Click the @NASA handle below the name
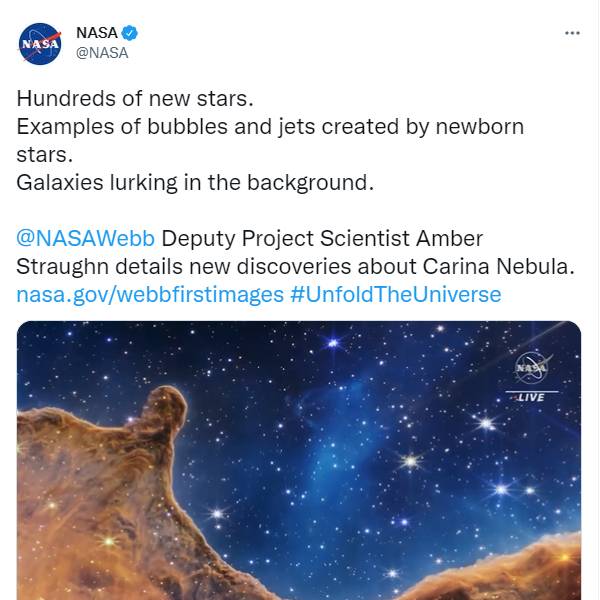The width and height of the screenshot is (600, 600). 102,53
